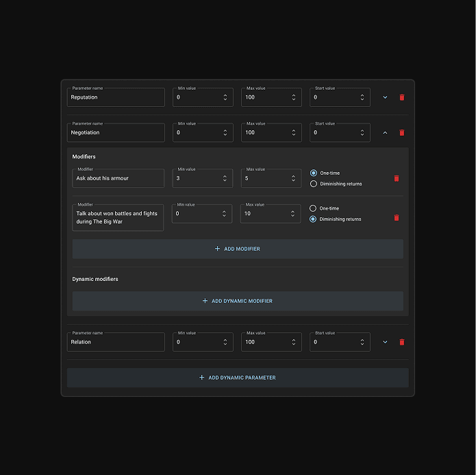
Task: Click the Reputation parameter name field
Action: [116, 97]
